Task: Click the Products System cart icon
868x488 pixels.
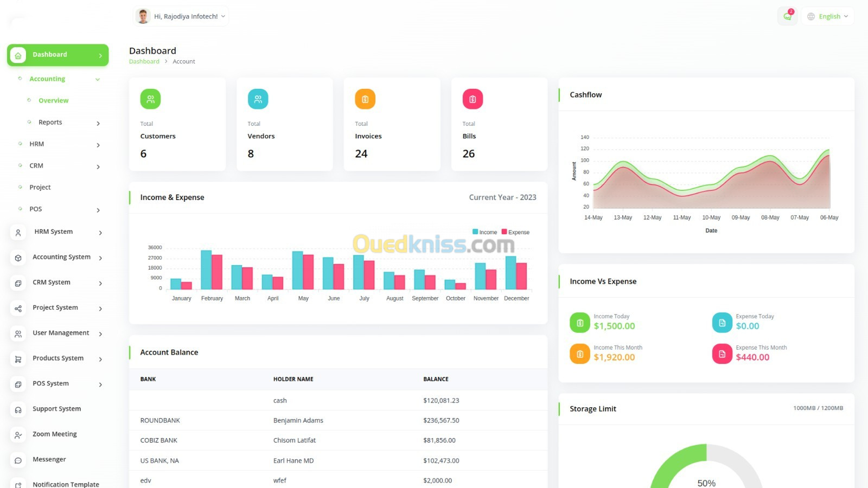Action: point(18,359)
